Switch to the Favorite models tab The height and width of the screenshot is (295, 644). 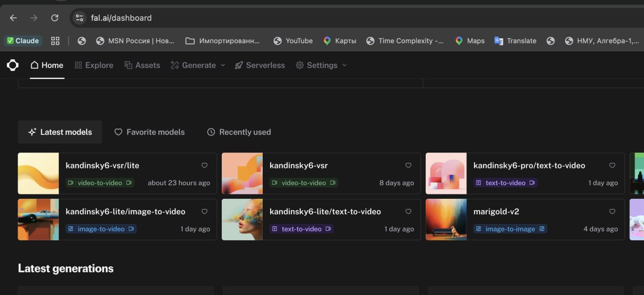pos(149,132)
